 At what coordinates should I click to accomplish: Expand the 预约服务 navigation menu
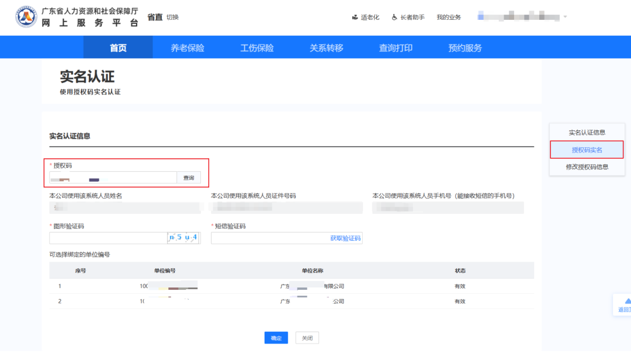tap(464, 47)
